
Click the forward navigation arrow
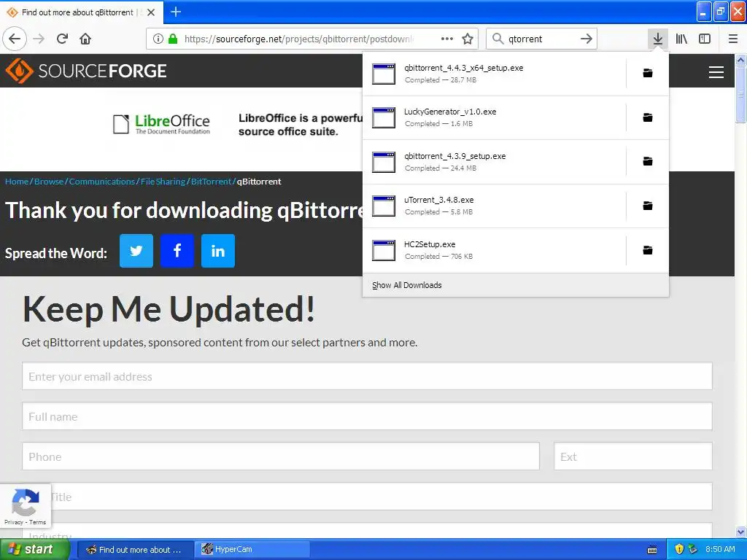coord(39,39)
